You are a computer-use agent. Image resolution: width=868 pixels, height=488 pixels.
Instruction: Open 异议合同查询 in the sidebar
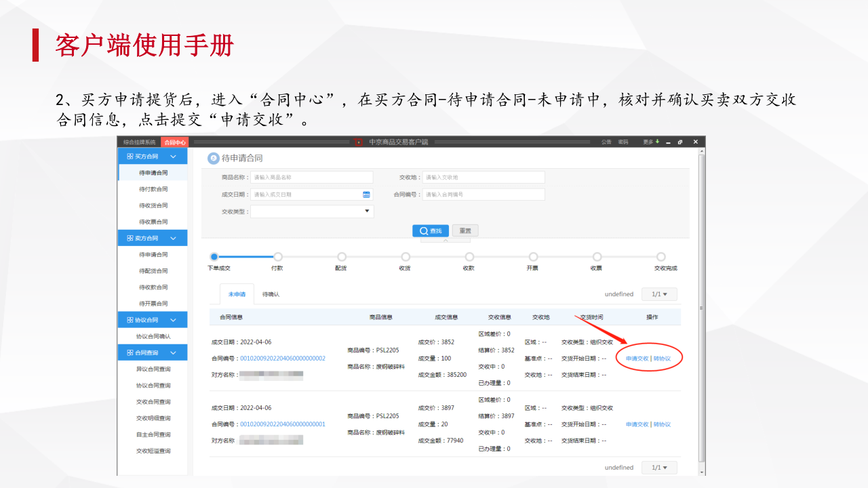pyautogui.click(x=153, y=369)
